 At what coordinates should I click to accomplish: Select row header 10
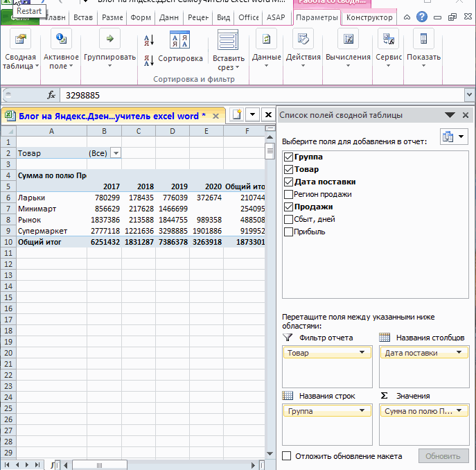pos(8,242)
